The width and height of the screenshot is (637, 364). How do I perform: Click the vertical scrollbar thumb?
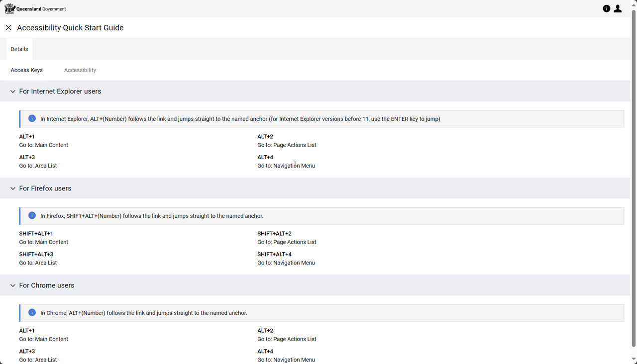[634, 178]
